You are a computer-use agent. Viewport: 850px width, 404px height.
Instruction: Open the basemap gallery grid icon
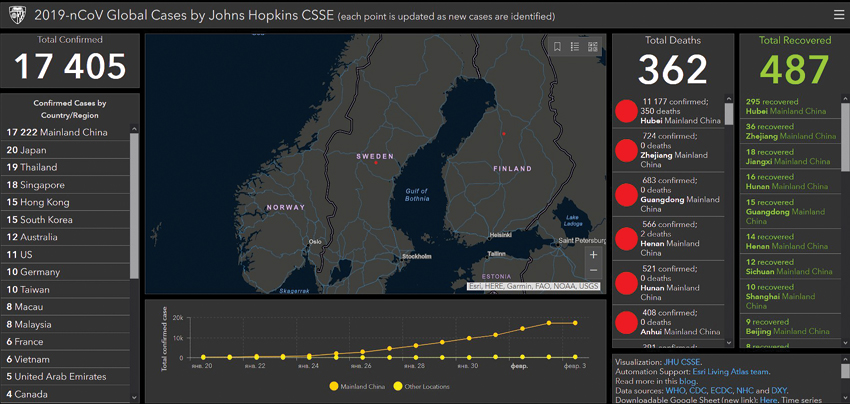pos(593,47)
